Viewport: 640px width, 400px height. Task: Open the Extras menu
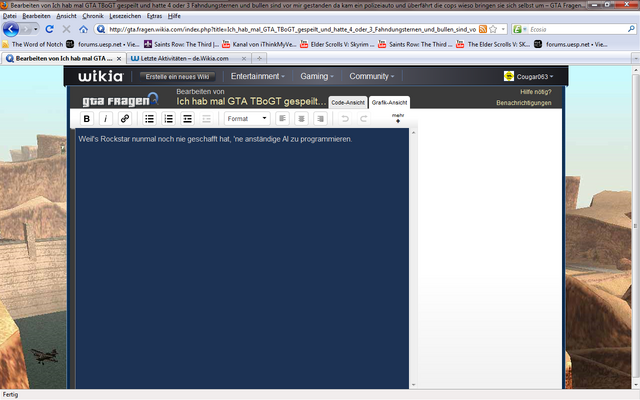click(154, 16)
